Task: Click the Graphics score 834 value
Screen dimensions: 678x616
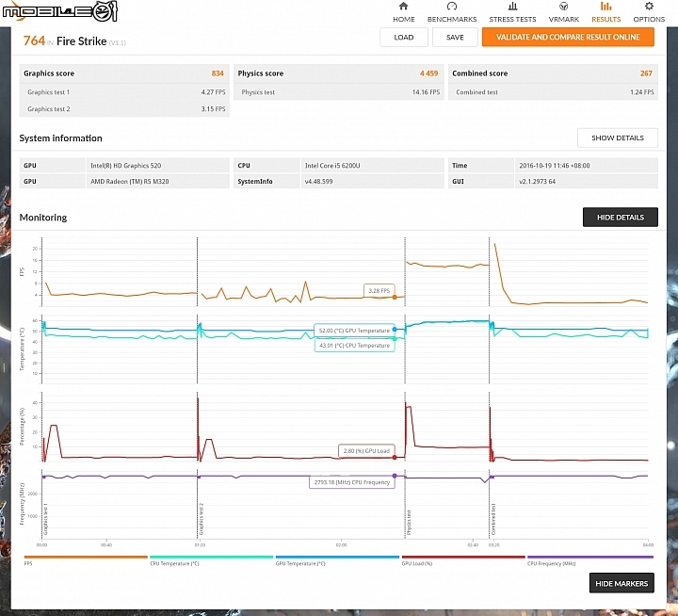Action: (x=218, y=73)
